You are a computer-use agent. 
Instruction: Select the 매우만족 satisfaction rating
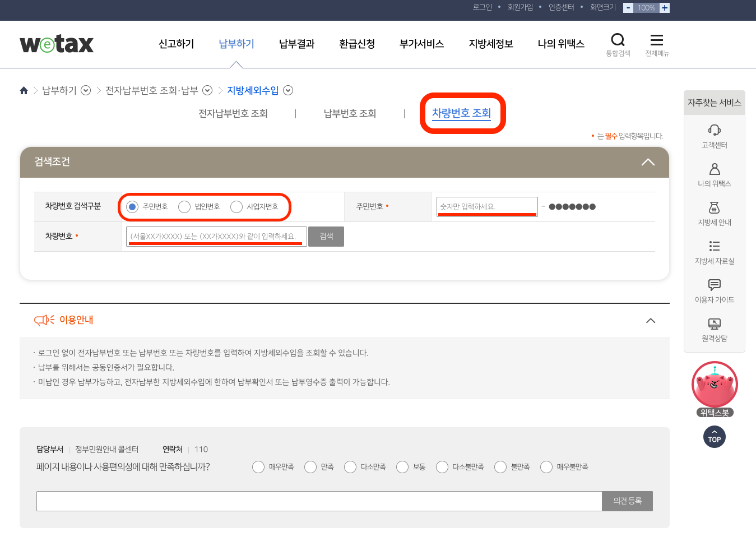coord(258,466)
